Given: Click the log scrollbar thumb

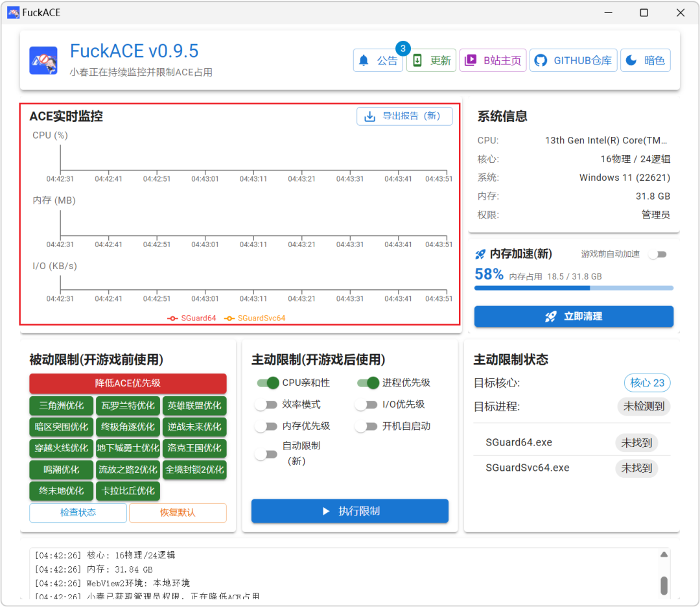Looking at the screenshot, I should point(664,586).
